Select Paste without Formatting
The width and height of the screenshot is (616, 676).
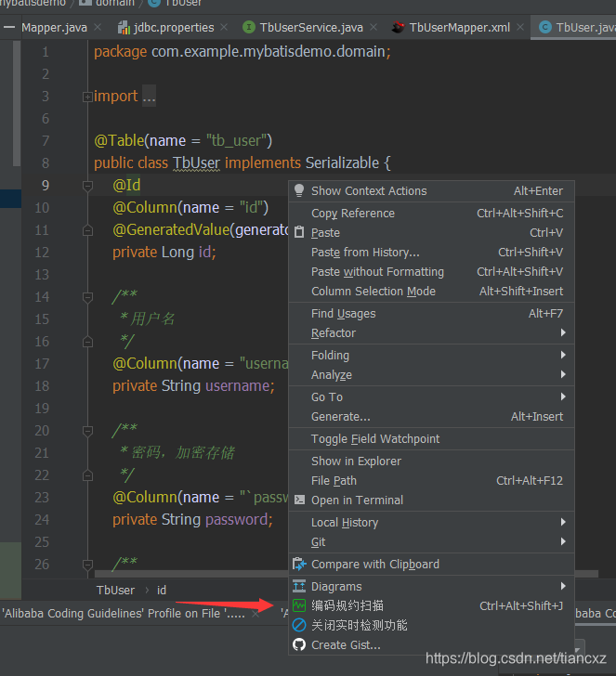click(x=431, y=271)
